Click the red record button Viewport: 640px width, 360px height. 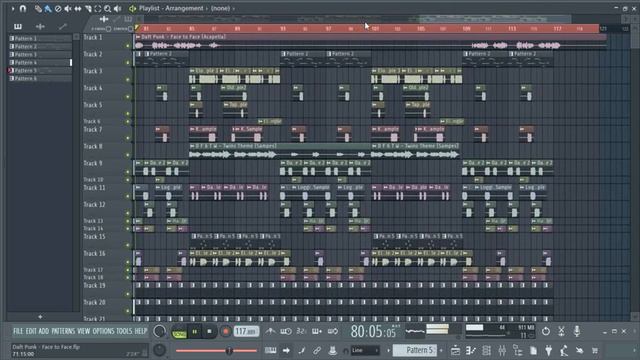(x=225, y=332)
